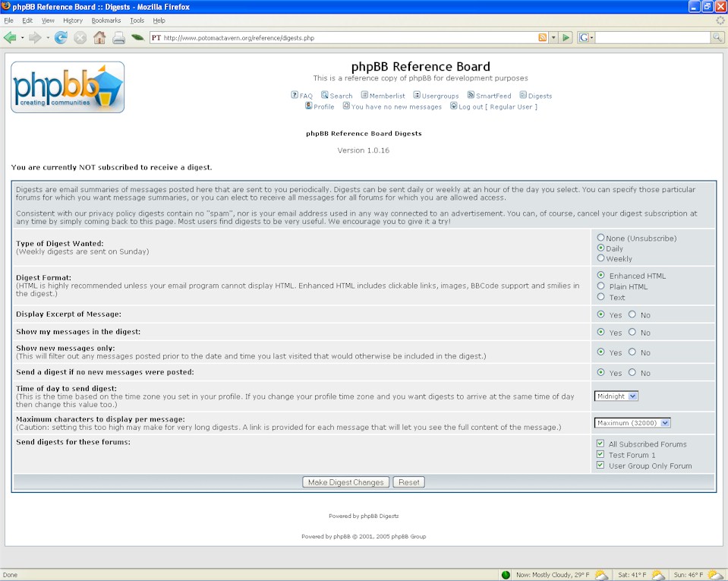Viewport: 728px width, 581px height.
Task: Open the Forward button history dropdown
Action: click(x=47, y=38)
